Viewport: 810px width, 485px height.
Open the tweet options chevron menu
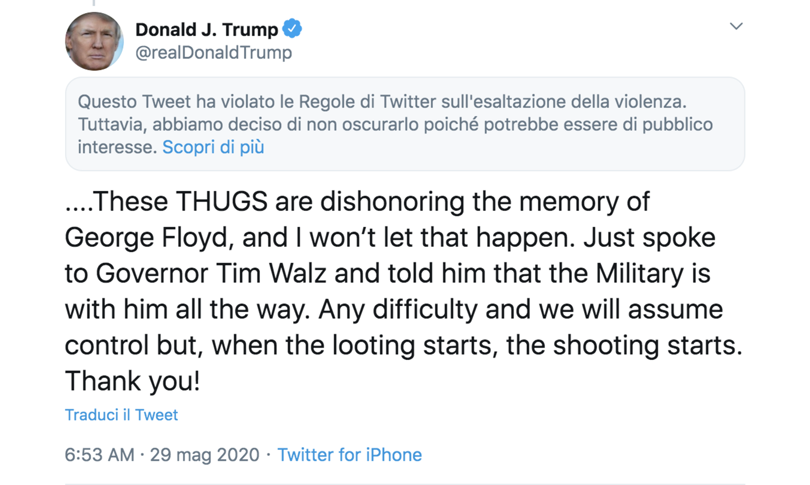[736, 26]
